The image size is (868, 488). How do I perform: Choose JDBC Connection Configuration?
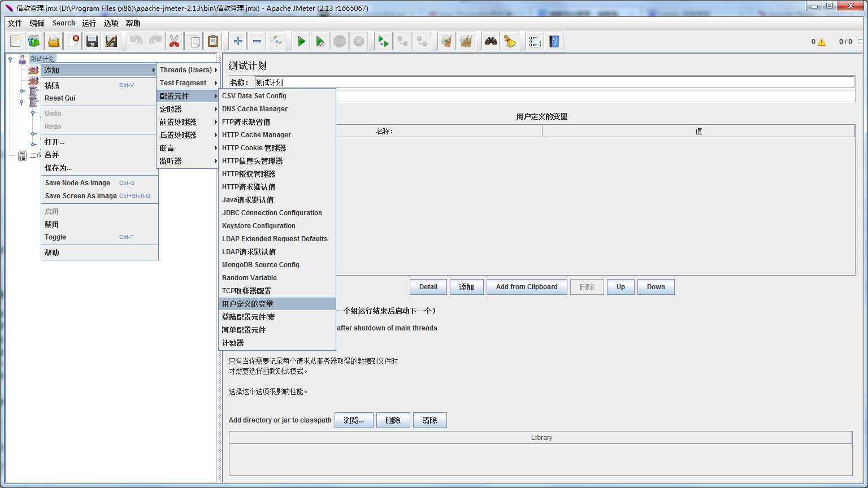click(277, 213)
